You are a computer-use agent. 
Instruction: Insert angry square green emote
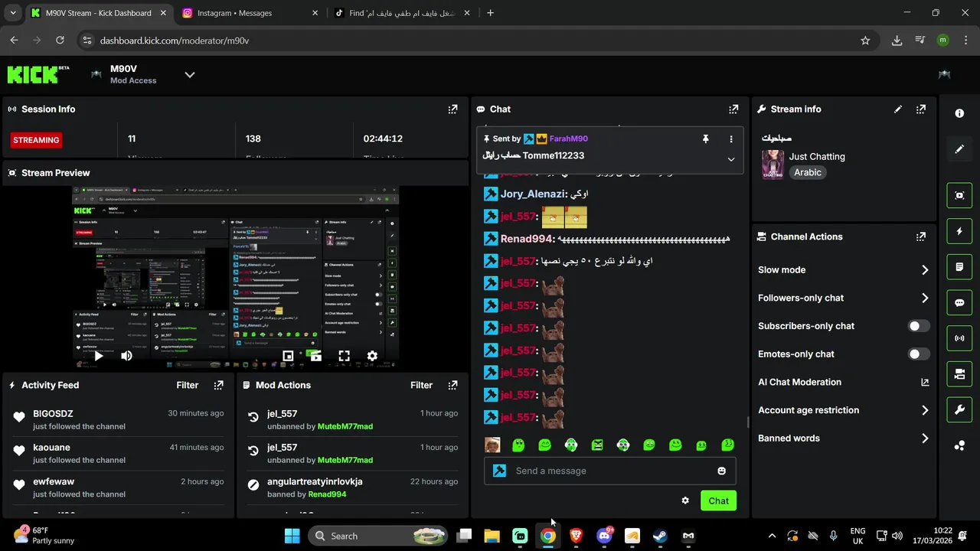tap(597, 445)
